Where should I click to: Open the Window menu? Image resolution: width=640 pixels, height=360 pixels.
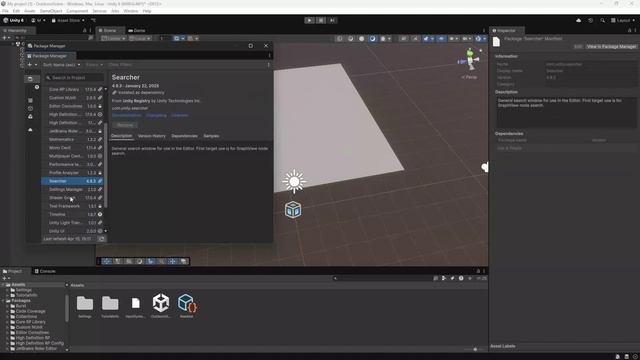[x=131, y=11]
